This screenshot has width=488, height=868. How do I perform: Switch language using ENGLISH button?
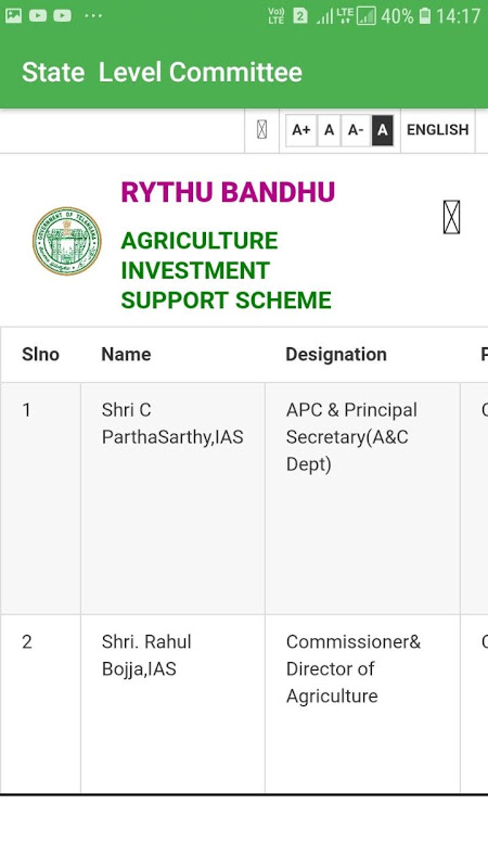[x=437, y=130]
